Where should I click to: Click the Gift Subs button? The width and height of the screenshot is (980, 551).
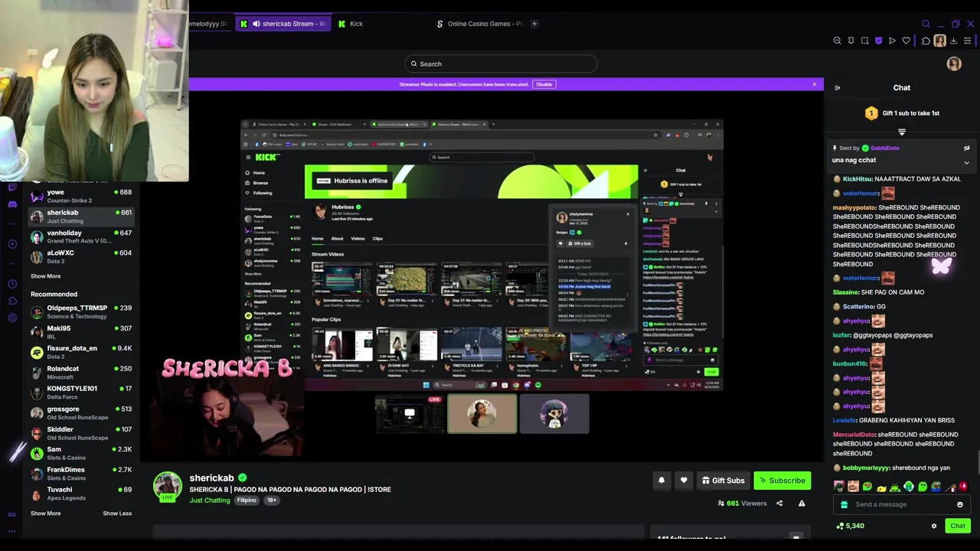[722, 481]
